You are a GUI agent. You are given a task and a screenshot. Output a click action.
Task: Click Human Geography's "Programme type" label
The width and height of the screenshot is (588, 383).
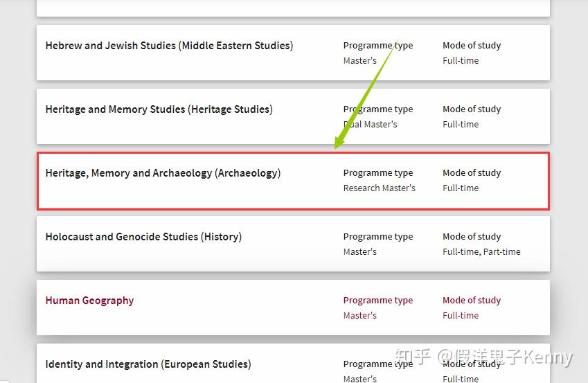377,301
